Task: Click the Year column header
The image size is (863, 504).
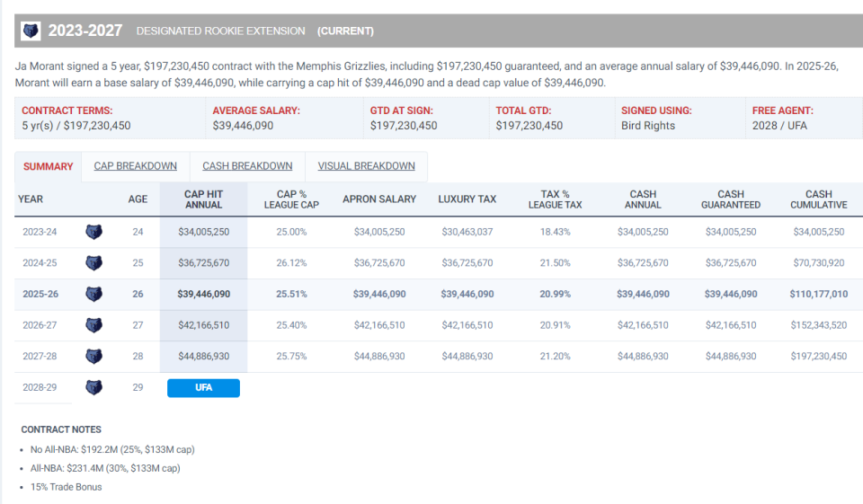Action: pos(31,199)
